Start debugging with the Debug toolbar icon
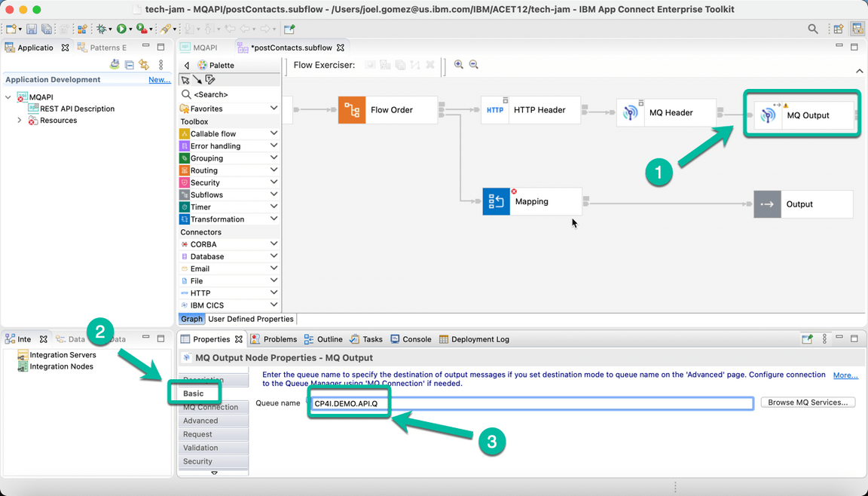 pos(102,29)
